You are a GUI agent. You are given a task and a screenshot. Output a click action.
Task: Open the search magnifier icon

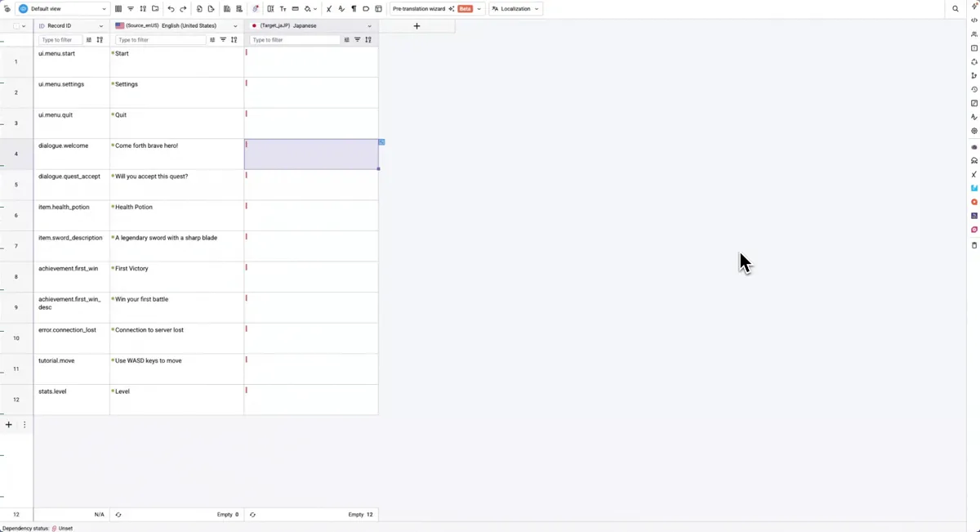pyautogui.click(x=955, y=9)
